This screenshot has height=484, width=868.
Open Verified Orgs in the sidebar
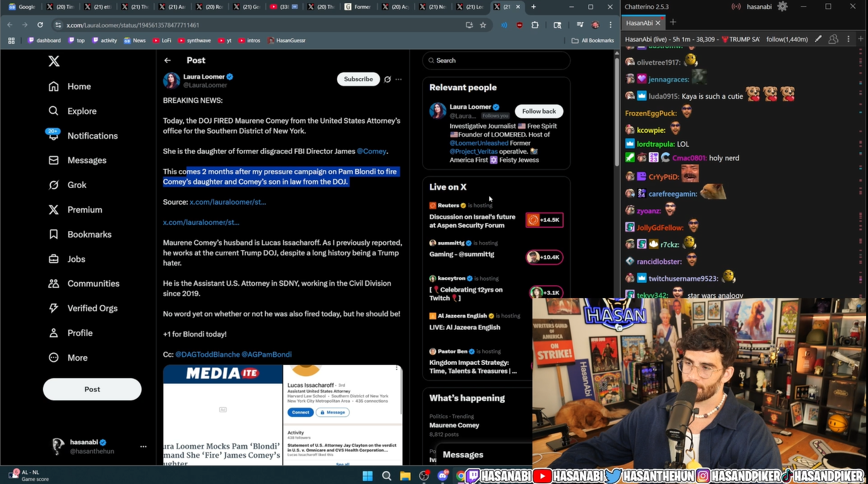(x=83, y=308)
